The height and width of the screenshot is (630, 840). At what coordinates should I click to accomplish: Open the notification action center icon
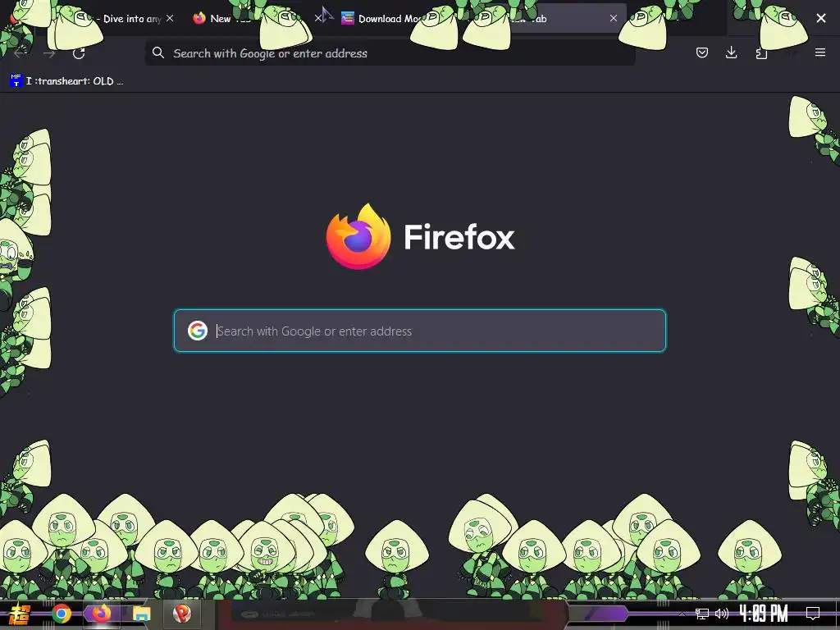(813, 614)
